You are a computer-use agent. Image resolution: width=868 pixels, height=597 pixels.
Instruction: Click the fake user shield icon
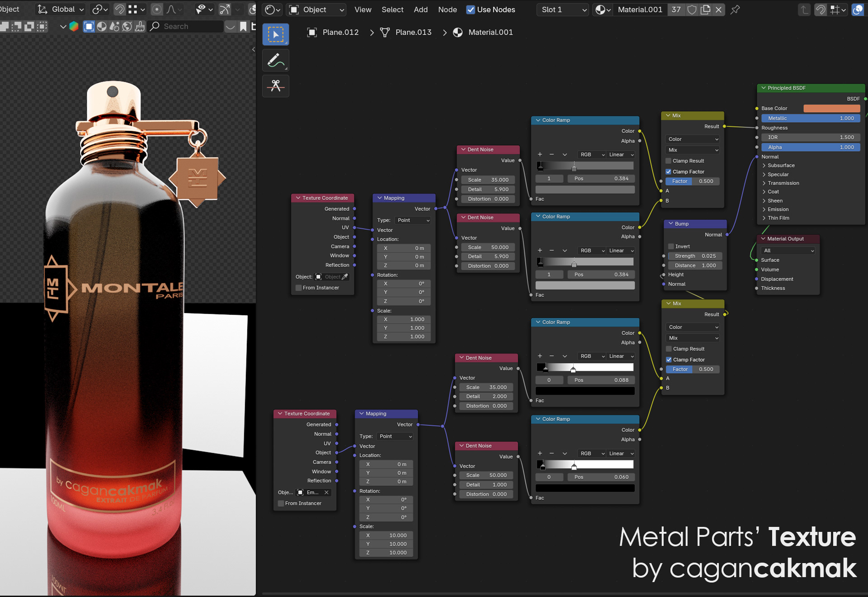tap(692, 9)
